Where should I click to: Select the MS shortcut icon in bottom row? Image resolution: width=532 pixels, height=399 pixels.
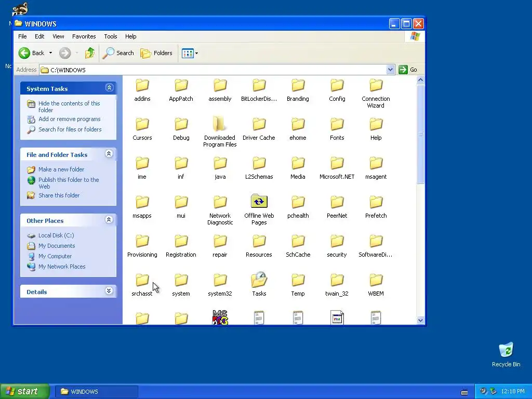tap(220, 317)
